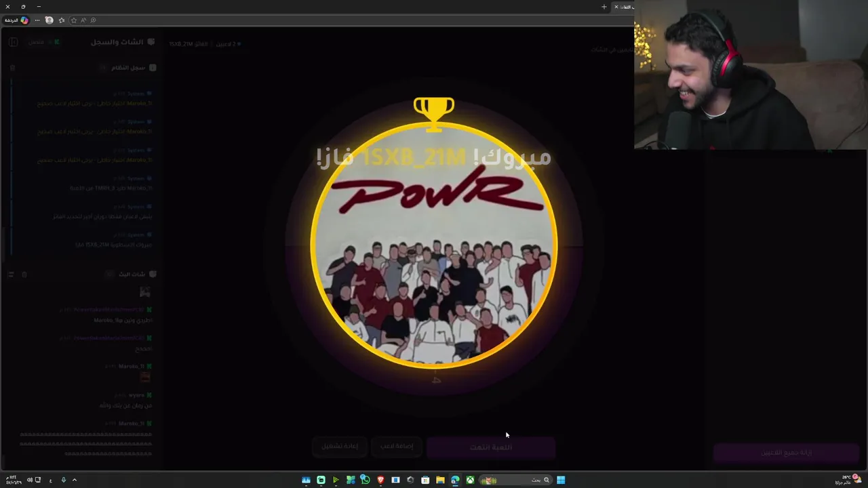Open the Edge user profile avatar
Image resolution: width=868 pixels, height=488 pixels.
[x=50, y=20]
